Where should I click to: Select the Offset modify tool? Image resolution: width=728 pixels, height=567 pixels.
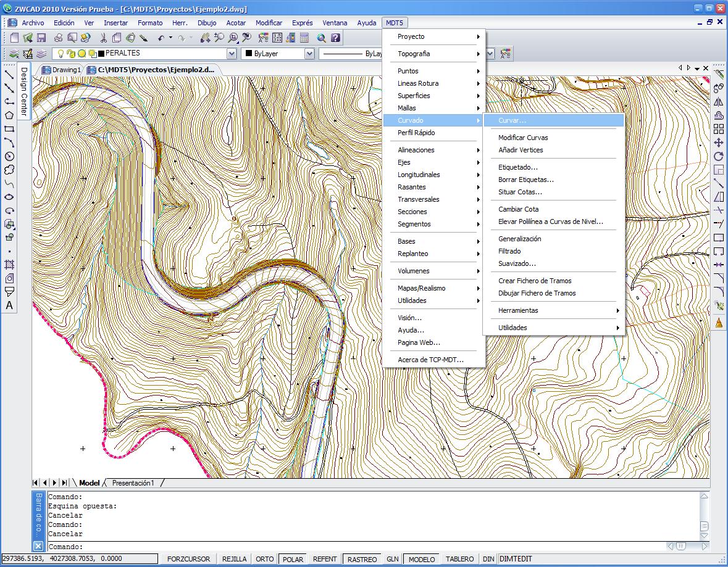tap(719, 115)
